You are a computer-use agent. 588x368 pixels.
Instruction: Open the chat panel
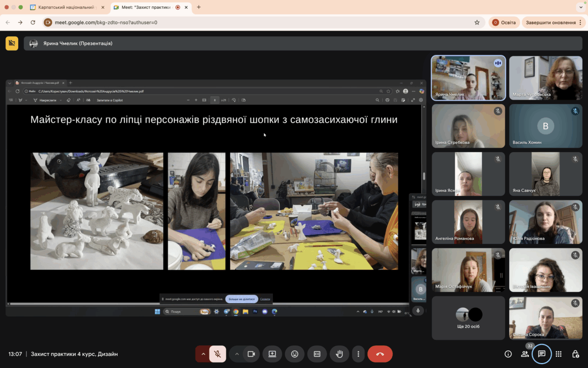coord(541,354)
